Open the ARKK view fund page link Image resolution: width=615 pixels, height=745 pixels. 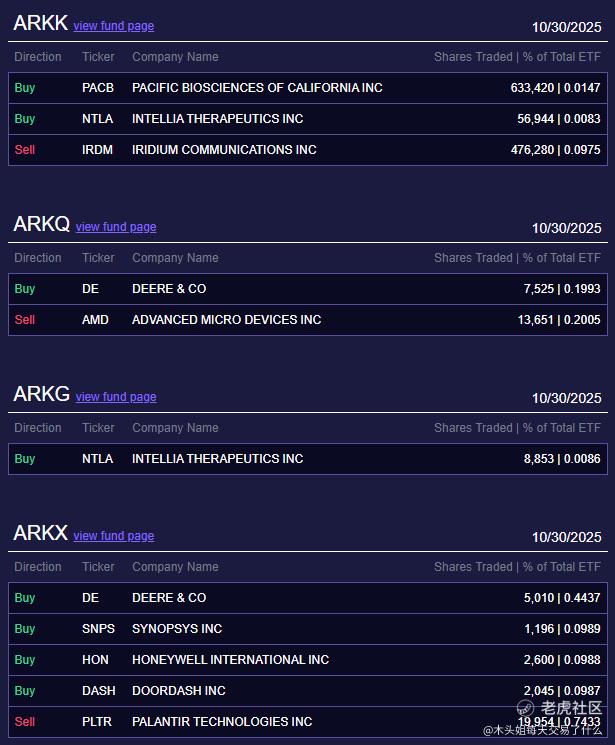pos(113,26)
